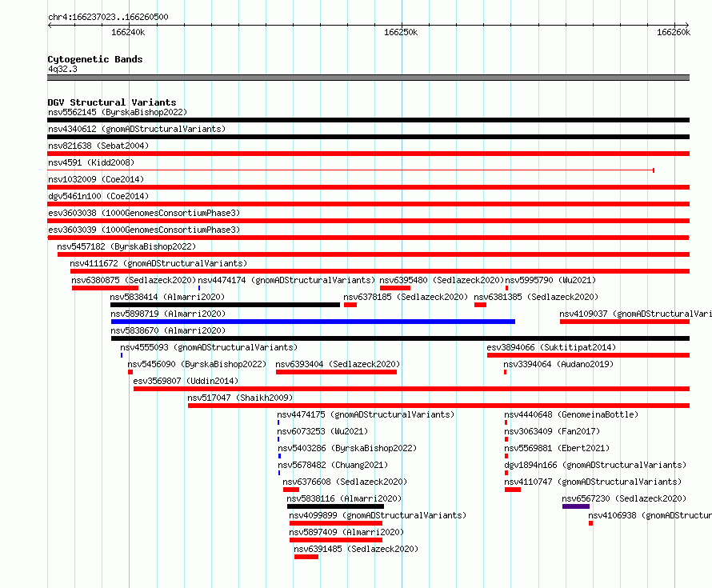Select nsv5995790 (Wu2021) label

click(551, 280)
